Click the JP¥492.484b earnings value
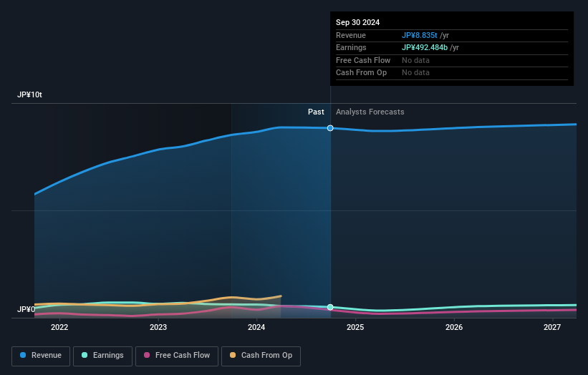588x375 pixels. click(425, 47)
